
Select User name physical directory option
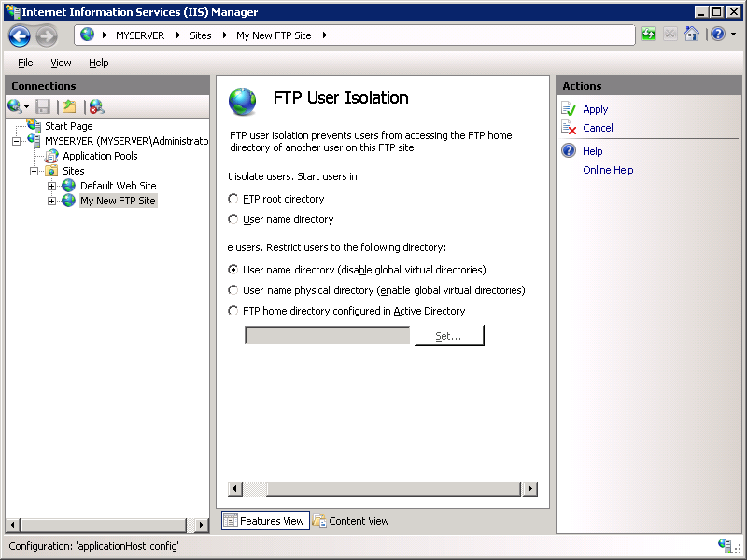point(233,290)
